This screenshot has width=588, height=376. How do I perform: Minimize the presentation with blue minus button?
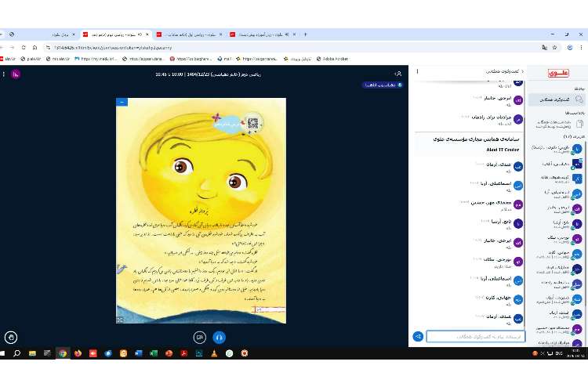tap(122, 102)
